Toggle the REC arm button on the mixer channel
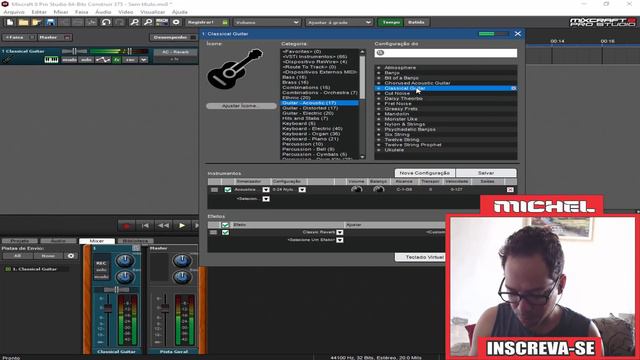The image size is (640, 360). (101, 263)
